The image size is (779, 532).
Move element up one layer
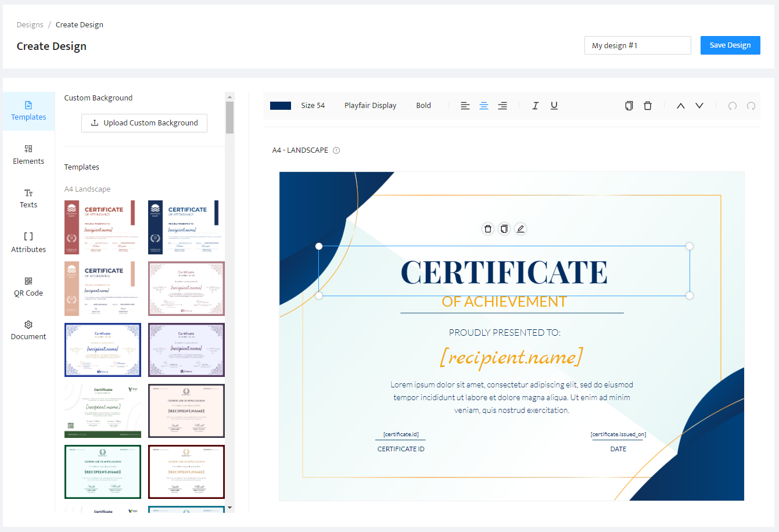click(x=681, y=106)
